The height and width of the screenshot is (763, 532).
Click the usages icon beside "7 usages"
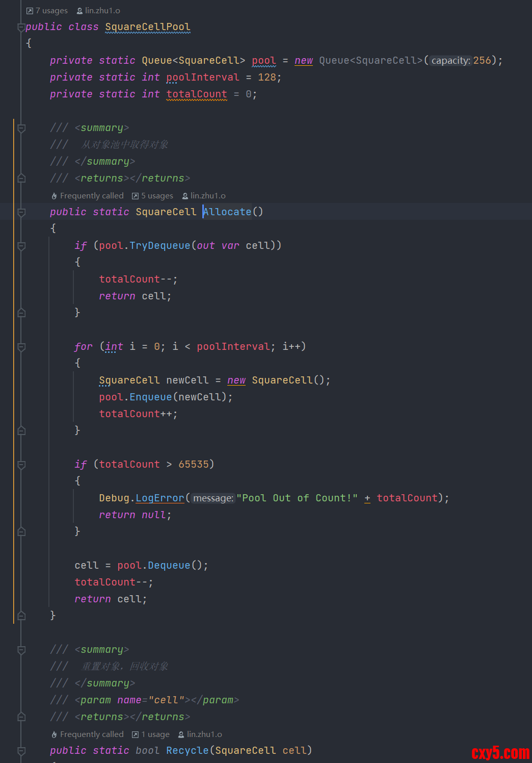click(x=30, y=11)
